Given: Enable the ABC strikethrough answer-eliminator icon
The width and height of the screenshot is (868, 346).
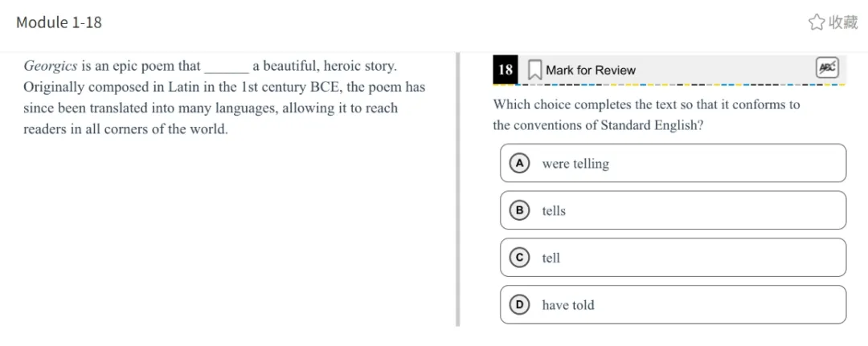Looking at the screenshot, I should pyautogui.click(x=827, y=68).
